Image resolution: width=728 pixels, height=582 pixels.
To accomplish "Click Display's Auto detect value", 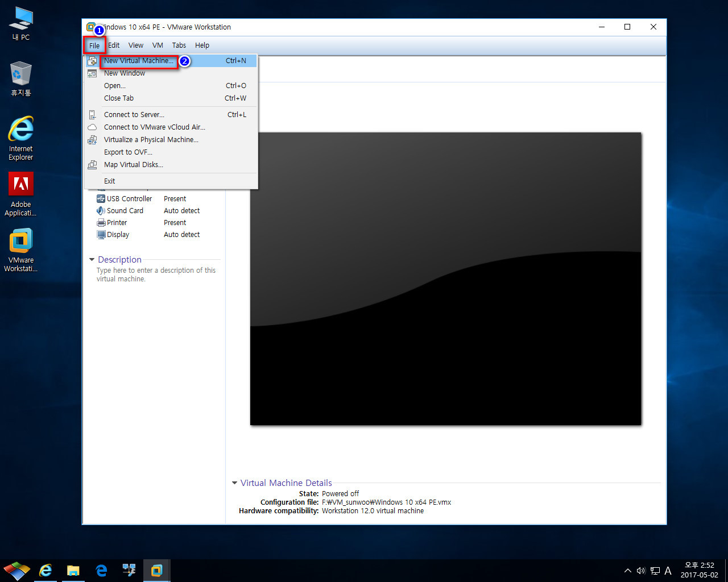I will pyautogui.click(x=181, y=235).
